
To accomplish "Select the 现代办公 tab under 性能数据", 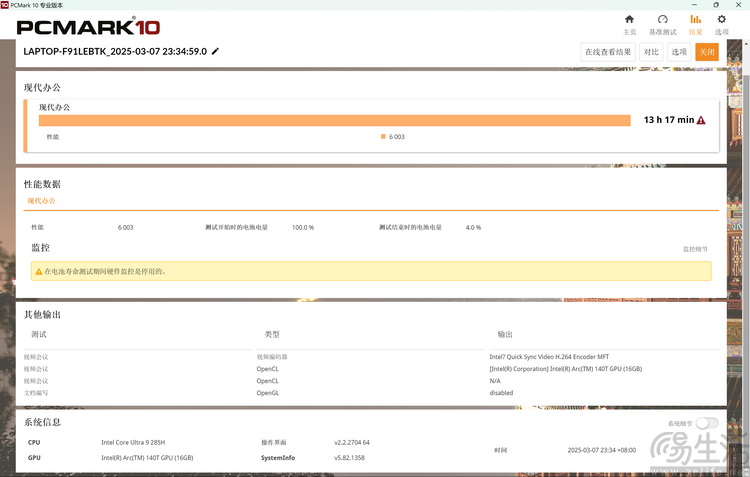I will (x=42, y=201).
